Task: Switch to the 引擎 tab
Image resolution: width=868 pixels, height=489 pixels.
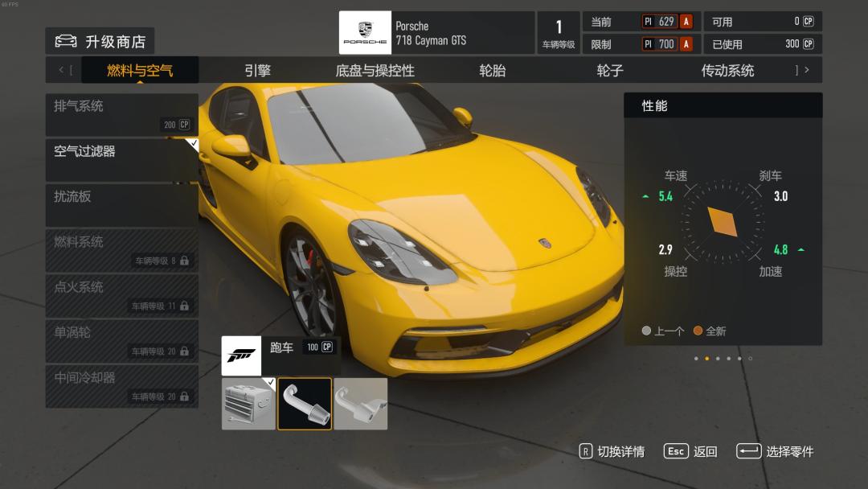Action: pyautogui.click(x=257, y=71)
